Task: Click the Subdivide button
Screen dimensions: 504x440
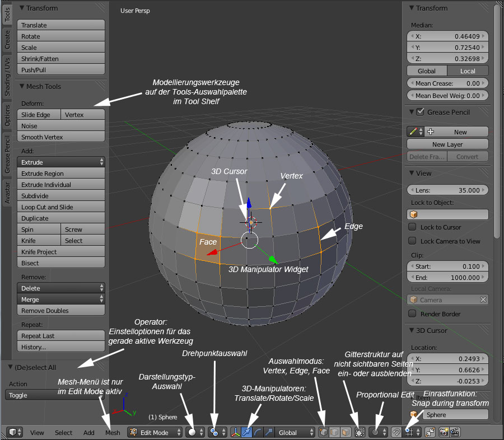Action: (x=62, y=196)
